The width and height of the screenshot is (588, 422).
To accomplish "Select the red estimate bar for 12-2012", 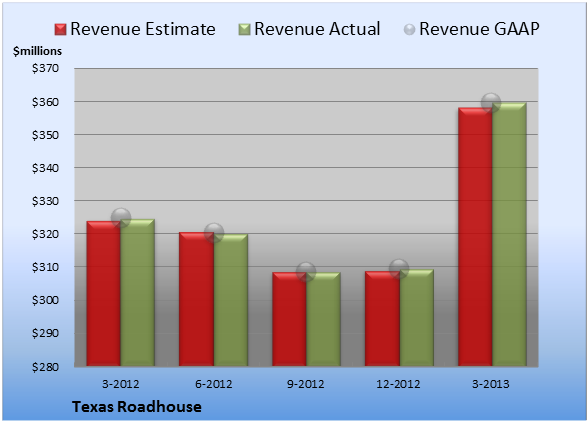I will tap(382, 318).
